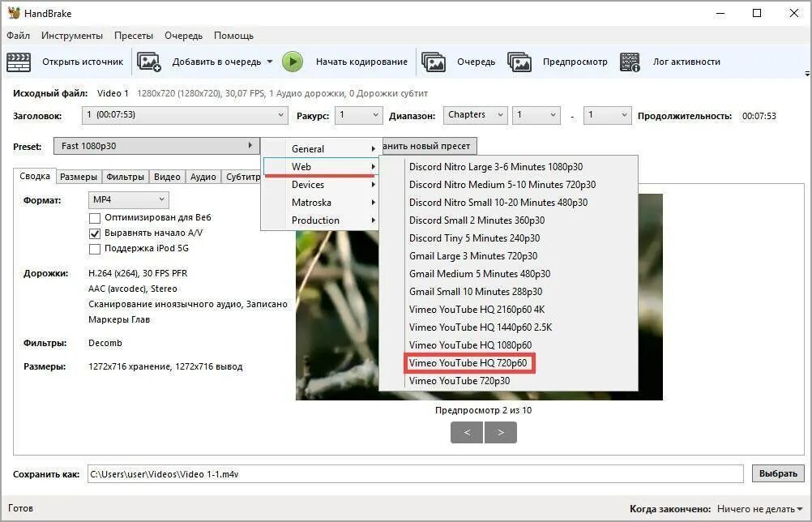Screen dimensions: 812x522
Task: Open the Инструменты menu
Action: (72, 36)
